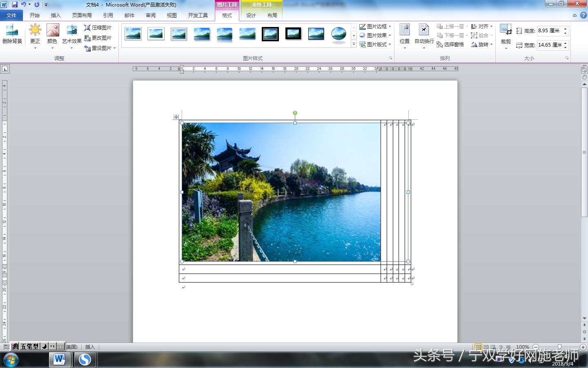Switch to the Page Layout (页面布局) tab
This screenshot has width=588, height=368.
coord(82,16)
